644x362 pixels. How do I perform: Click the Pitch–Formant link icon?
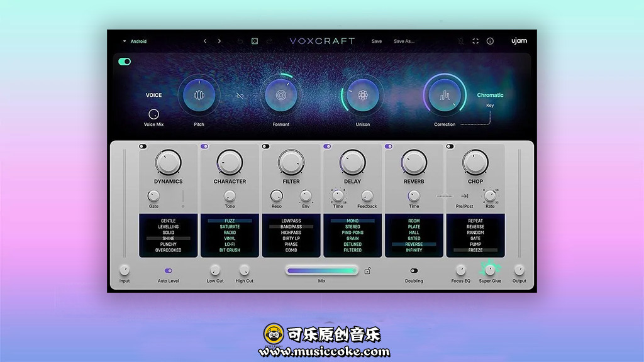coord(240,96)
